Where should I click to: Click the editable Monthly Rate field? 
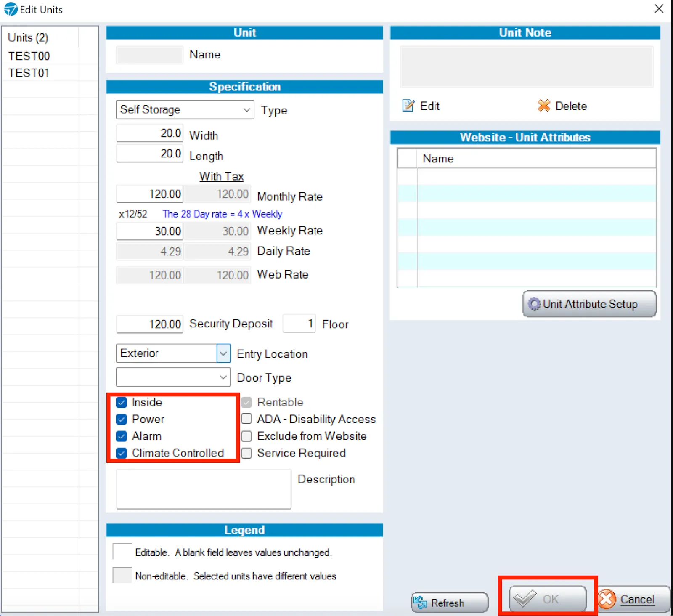[150, 194]
